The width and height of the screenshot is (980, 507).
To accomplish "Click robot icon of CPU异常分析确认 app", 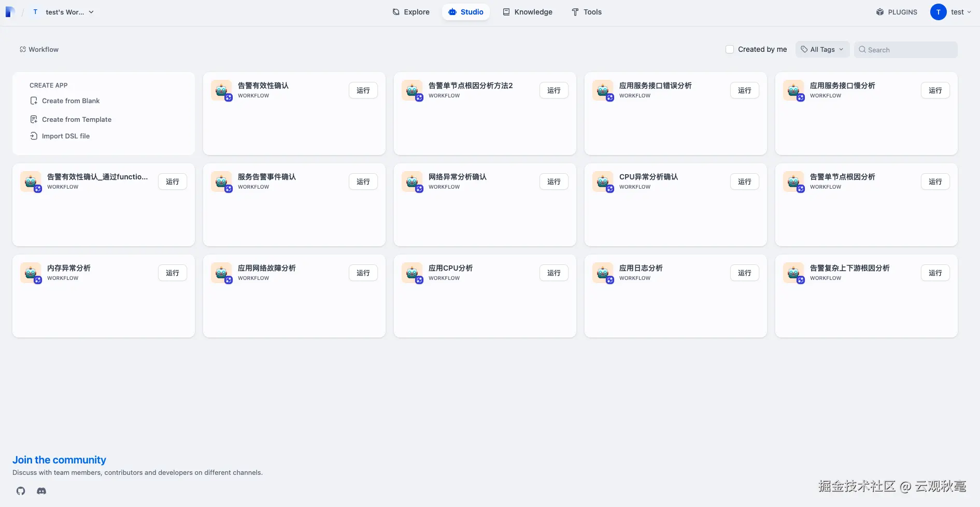I will (x=603, y=181).
